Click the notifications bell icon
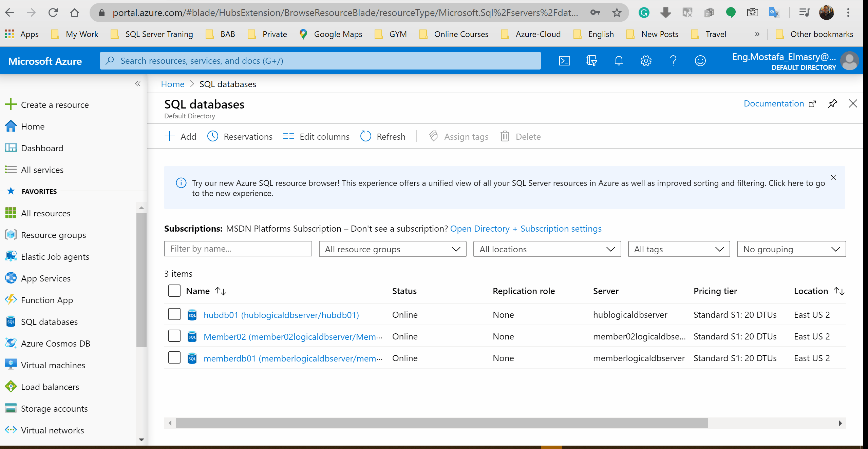The width and height of the screenshot is (868, 449). pos(619,61)
